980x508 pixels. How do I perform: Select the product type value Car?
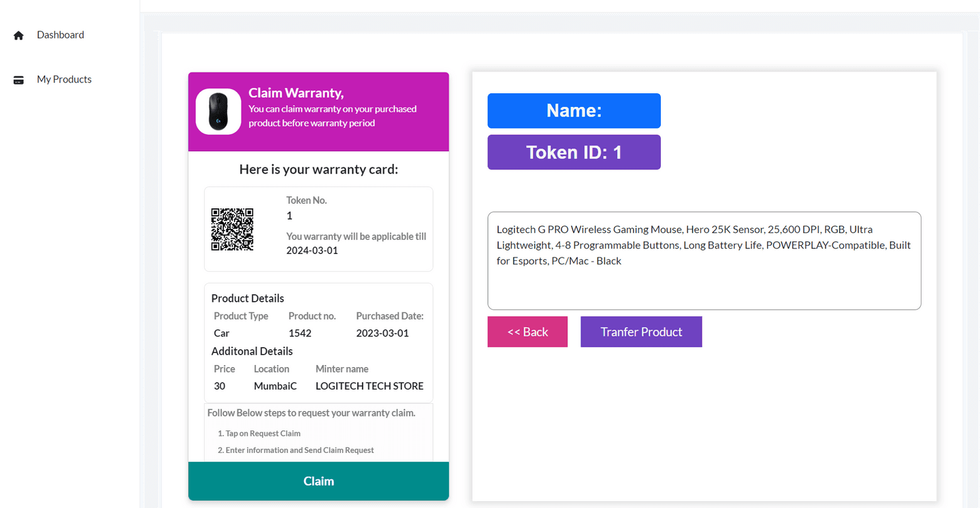coord(222,333)
